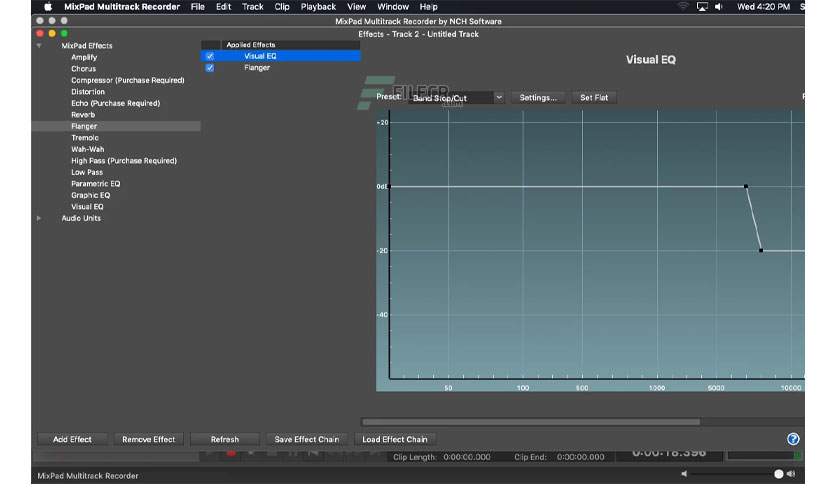Image resolution: width=836 pixels, height=484 pixels.
Task: Select Compressor (Purchase Required) effect
Action: (128, 80)
